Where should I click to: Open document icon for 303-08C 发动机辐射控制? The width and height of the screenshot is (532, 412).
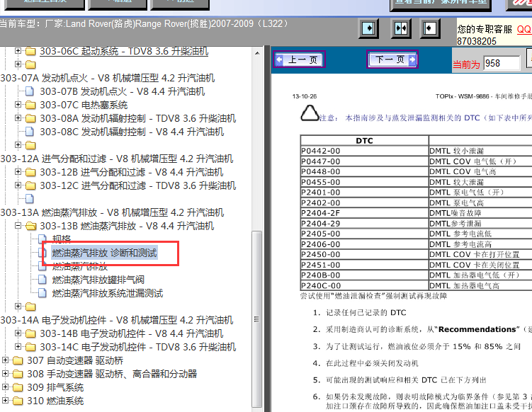tap(30, 132)
